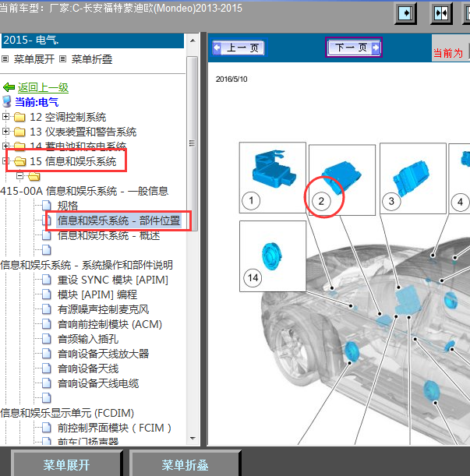Click page icon beside 重设 SYNC 模块
This screenshot has height=476, width=470.
pyautogui.click(x=47, y=280)
